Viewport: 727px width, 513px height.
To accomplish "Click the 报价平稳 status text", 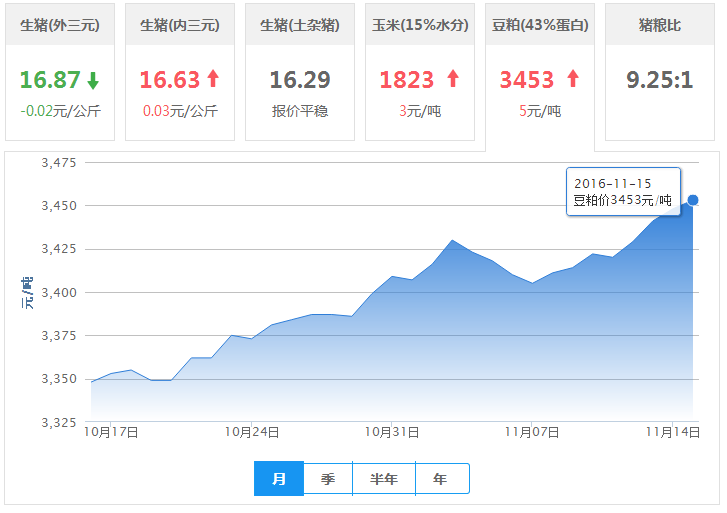I will click(300, 111).
